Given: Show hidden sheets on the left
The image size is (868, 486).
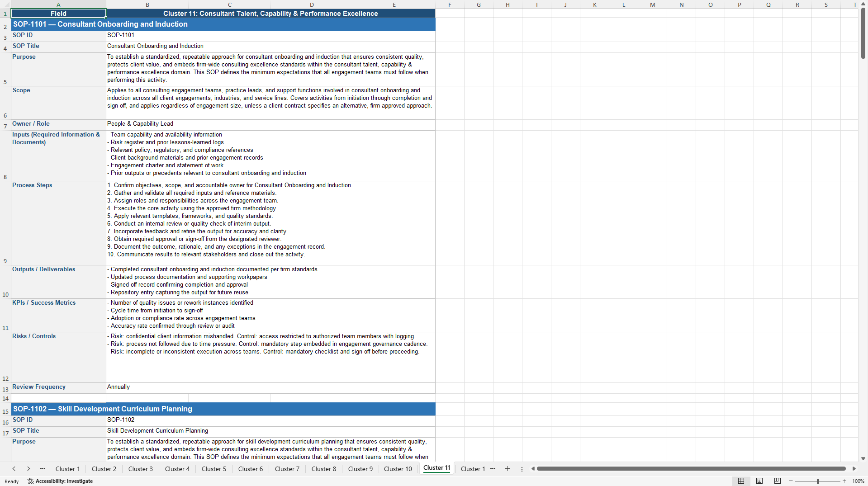Looking at the screenshot, I should click(x=43, y=469).
